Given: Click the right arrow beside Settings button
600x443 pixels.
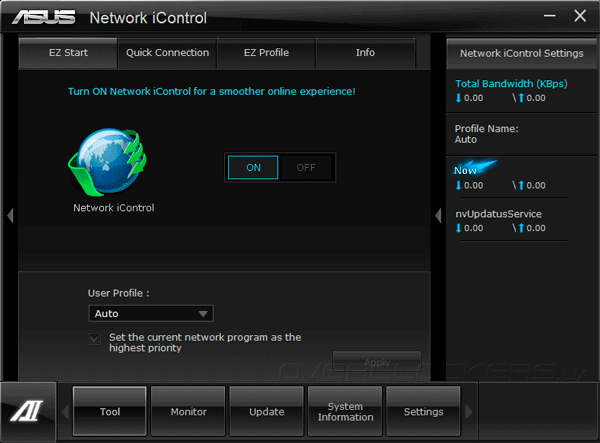Looking at the screenshot, I should 469,412.
